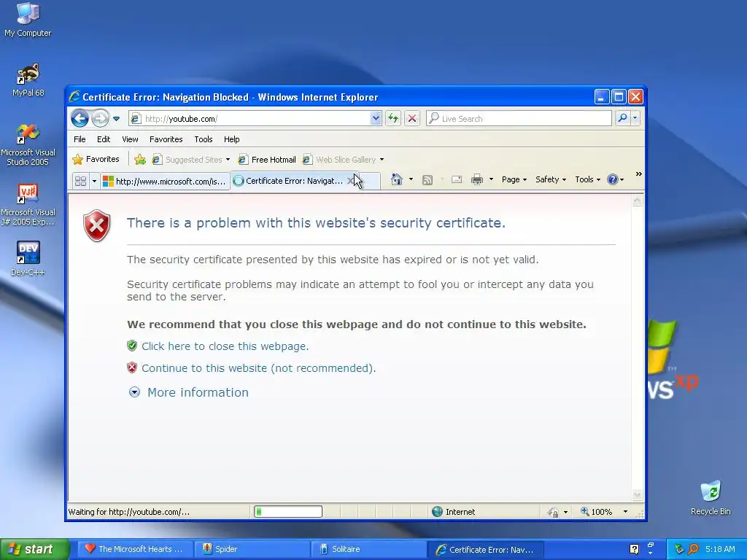Click the tray help question mark icon

[634, 549]
